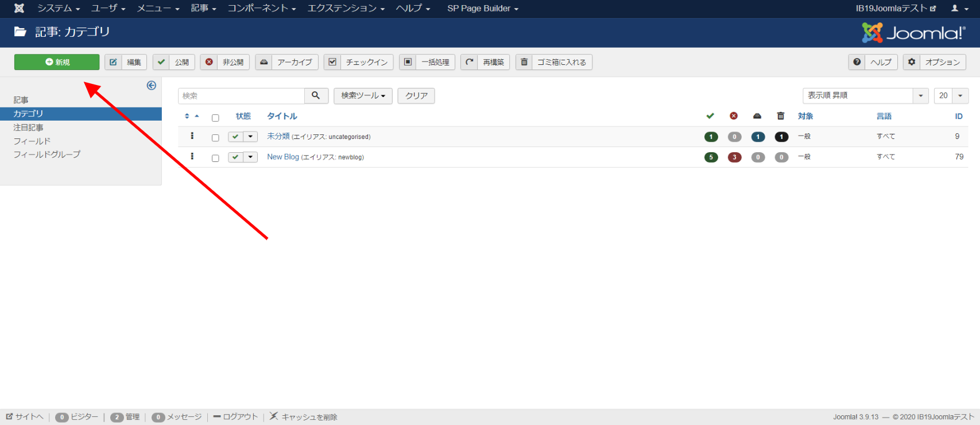Screen dimensions: 980x425
Task: Expand the 検索ツール dropdown
Action: [363, 95]
